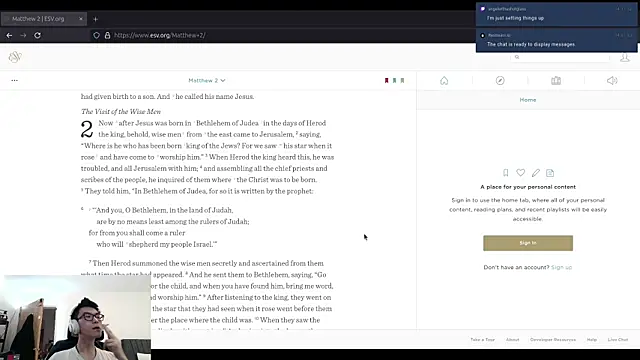640x360 pixels.
Task: Select the Matthew 2 | ESV.org tab
Action: click(44, 19)
